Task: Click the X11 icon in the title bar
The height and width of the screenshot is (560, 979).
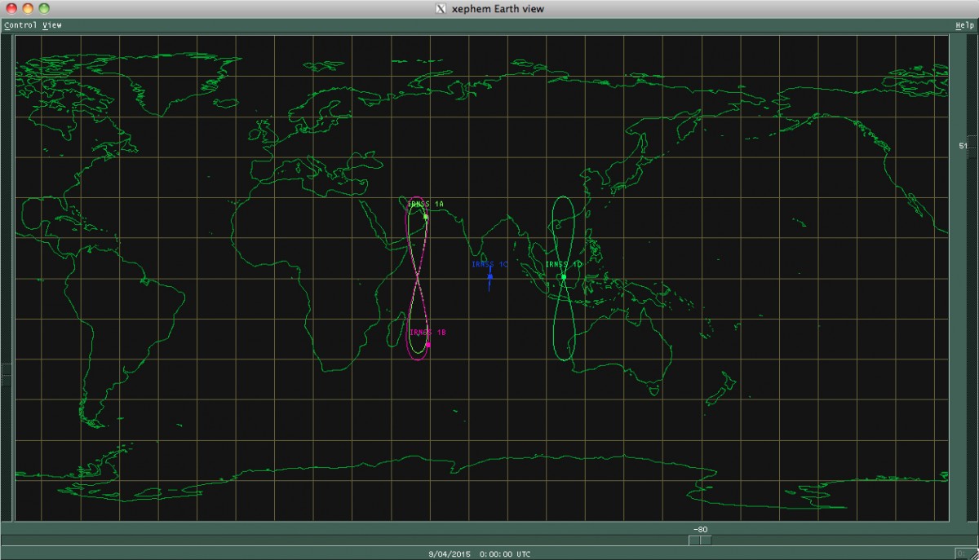Action: 441,9
